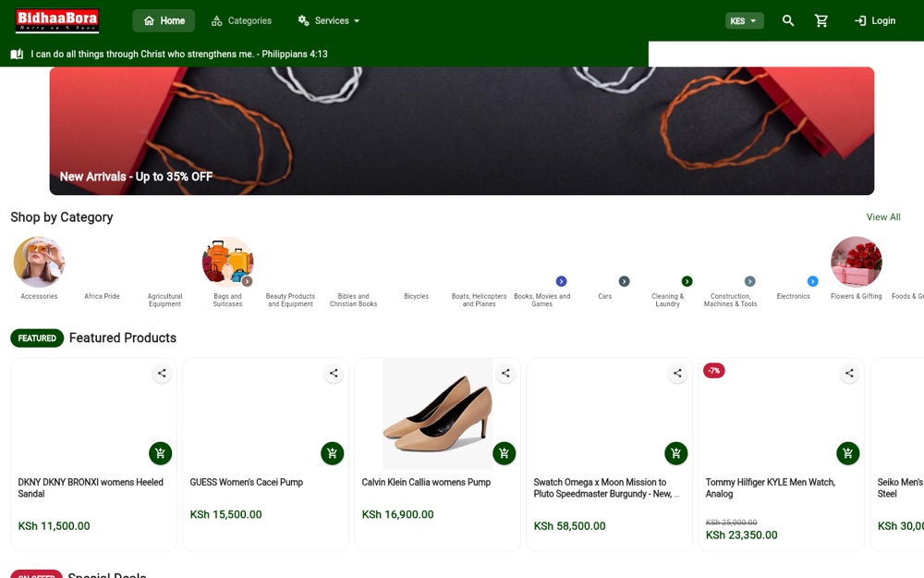Add Calvin Klein Callia Pump to cart
Viewport: 924px width, 578px height.
click(x=505, y=453)
